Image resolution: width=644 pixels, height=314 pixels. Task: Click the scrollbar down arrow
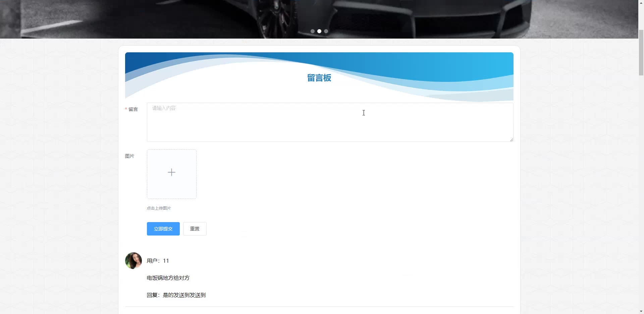pos(641,311)
